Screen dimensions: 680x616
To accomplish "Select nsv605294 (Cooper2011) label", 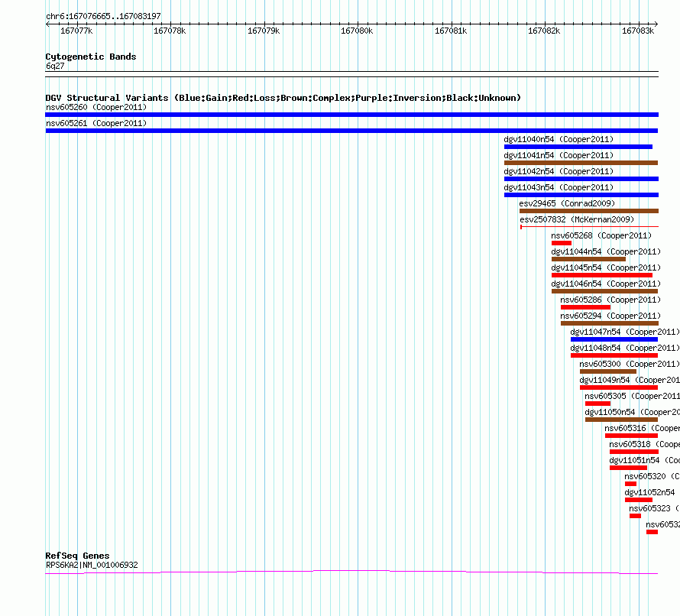I will [x=610, y=316].
